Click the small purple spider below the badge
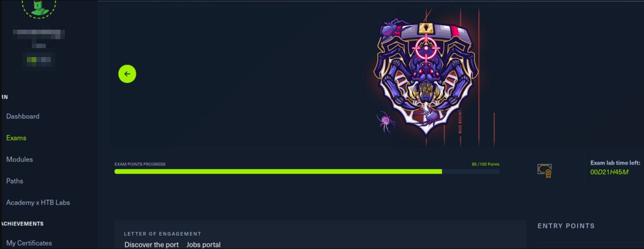644x249 pixels. 386,121
